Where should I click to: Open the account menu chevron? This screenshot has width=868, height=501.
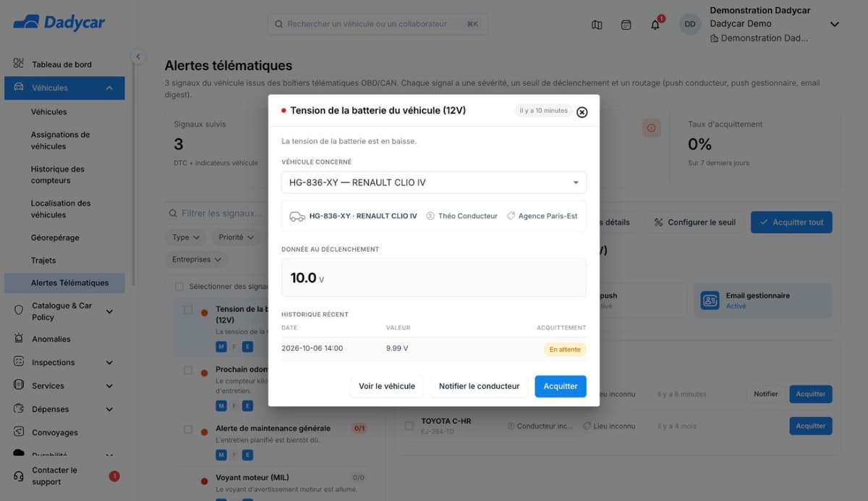834,25
